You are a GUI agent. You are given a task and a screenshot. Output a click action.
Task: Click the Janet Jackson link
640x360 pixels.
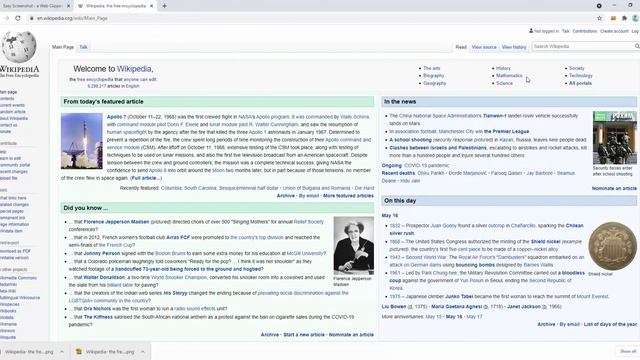pyautogui.click(x=524, y=306)
